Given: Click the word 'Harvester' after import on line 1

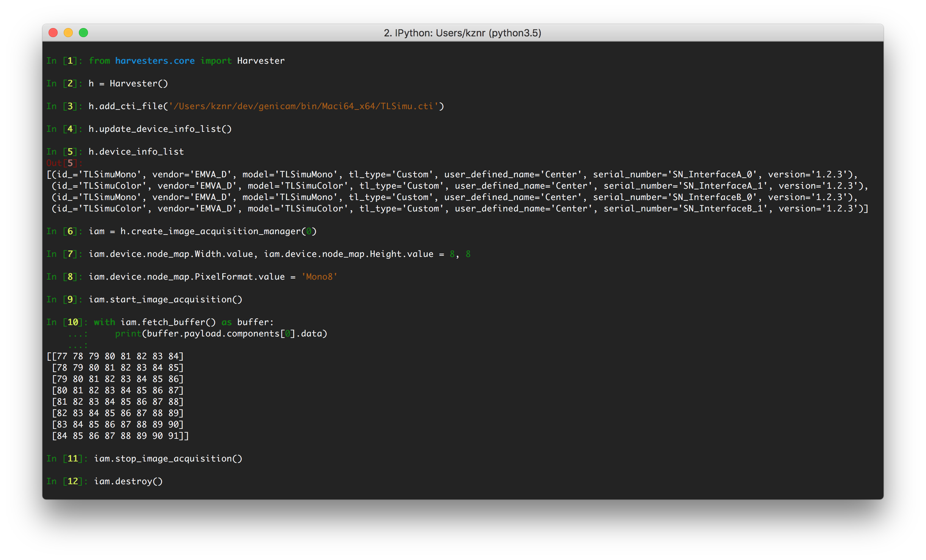Looking at the screenshot, I should pyautogui.click(x=261, y=61).
